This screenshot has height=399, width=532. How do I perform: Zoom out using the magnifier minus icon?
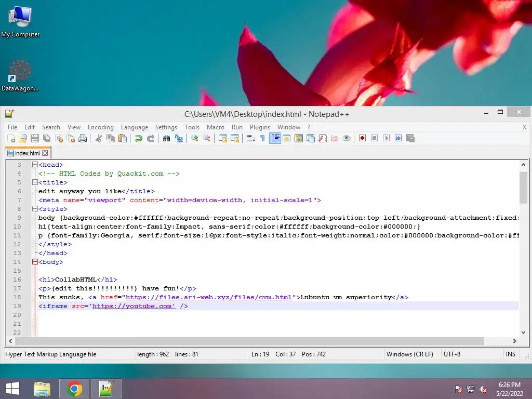(x=206, y=138)
